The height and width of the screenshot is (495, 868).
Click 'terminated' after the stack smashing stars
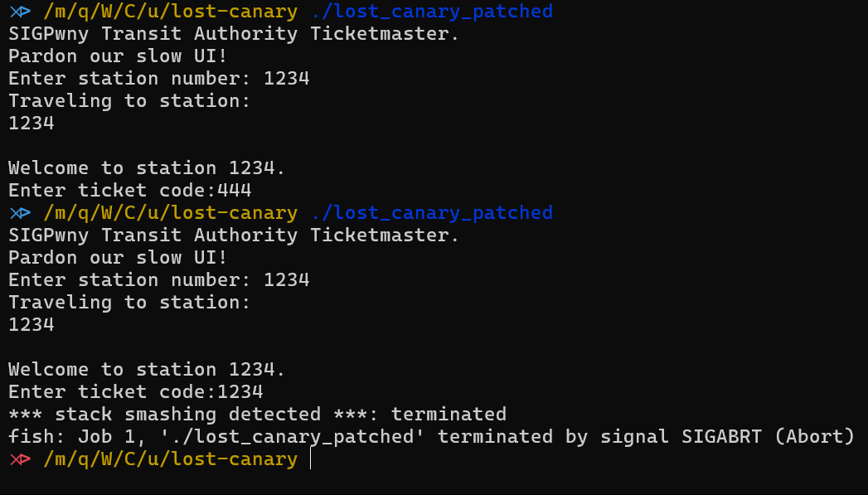(449, 415)
